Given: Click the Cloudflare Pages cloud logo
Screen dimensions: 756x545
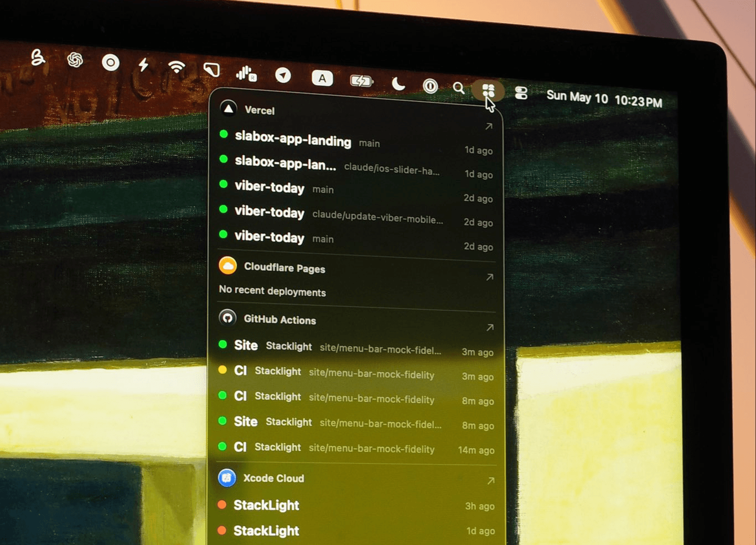Looking at the screenshot, I should click(227, 265).
